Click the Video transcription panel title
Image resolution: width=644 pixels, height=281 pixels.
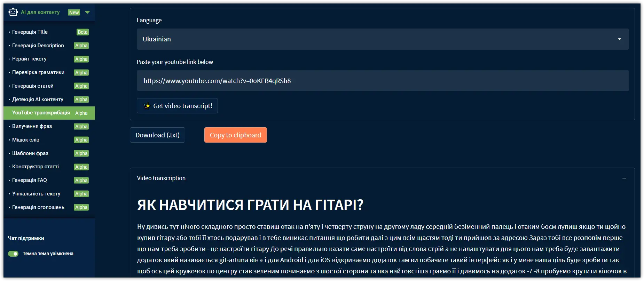[161, 178]
